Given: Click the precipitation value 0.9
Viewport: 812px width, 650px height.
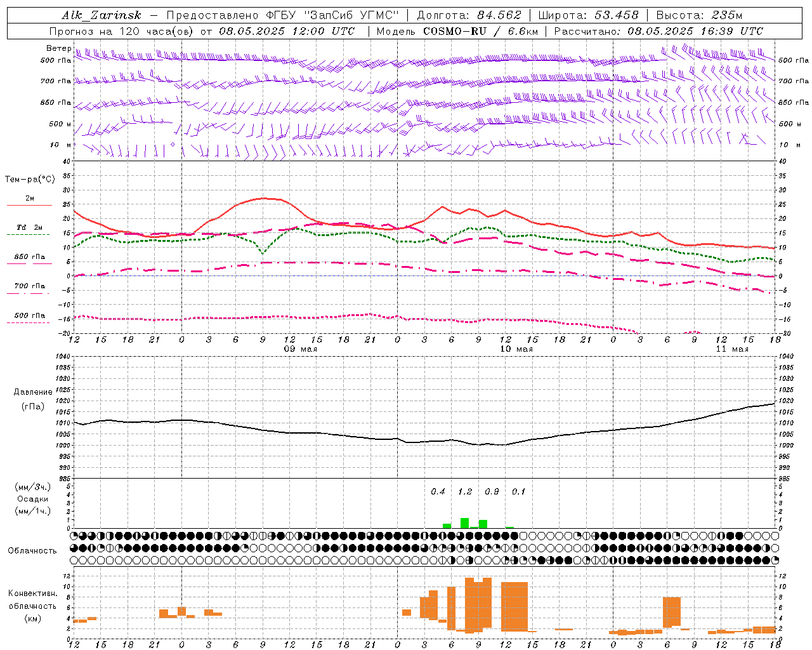Looking at the screenshot, I should pyautogui.click(x=492, y=491).
